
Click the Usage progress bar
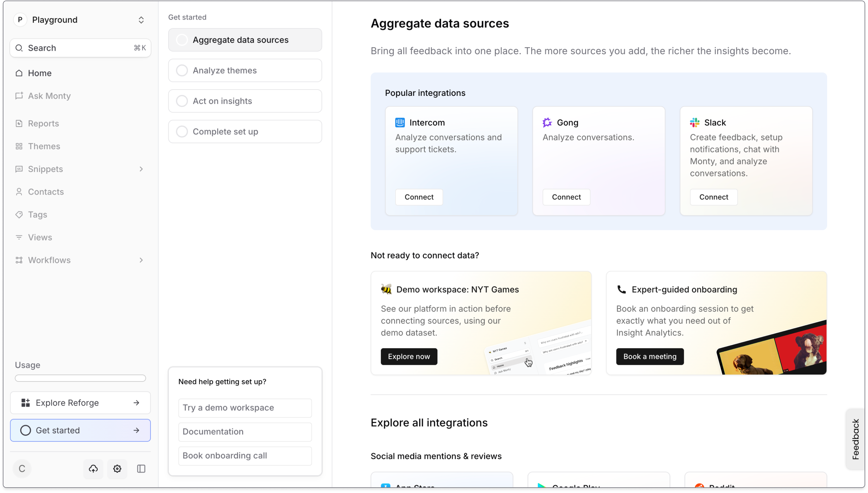(80, 378)
